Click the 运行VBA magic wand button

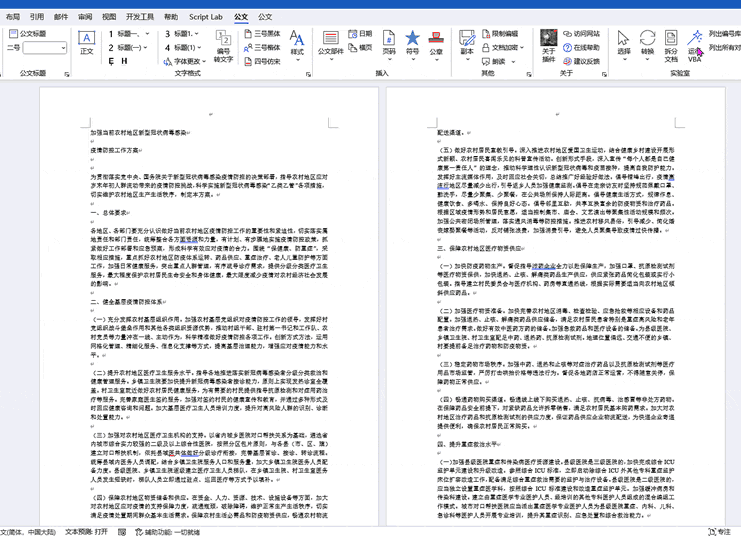tap(694, 46)
